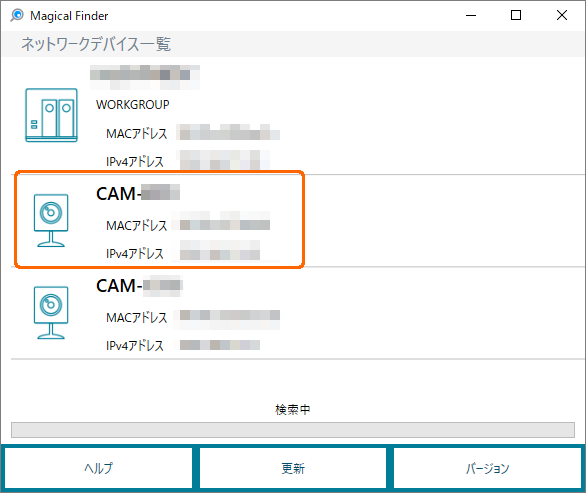Click IPv4アドレス label of the NAS device
This screenshot has height=493, width=586.
[135, 161]
